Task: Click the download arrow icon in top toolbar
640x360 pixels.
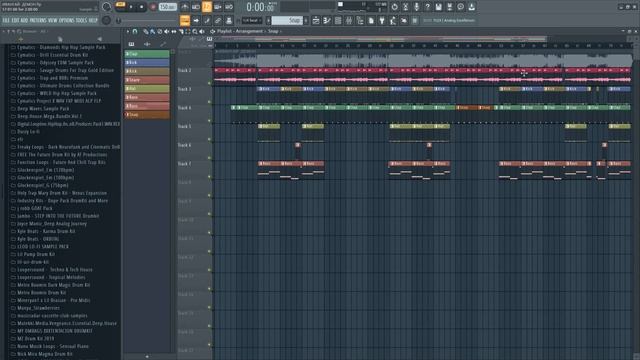Action: tap(471, 7)
